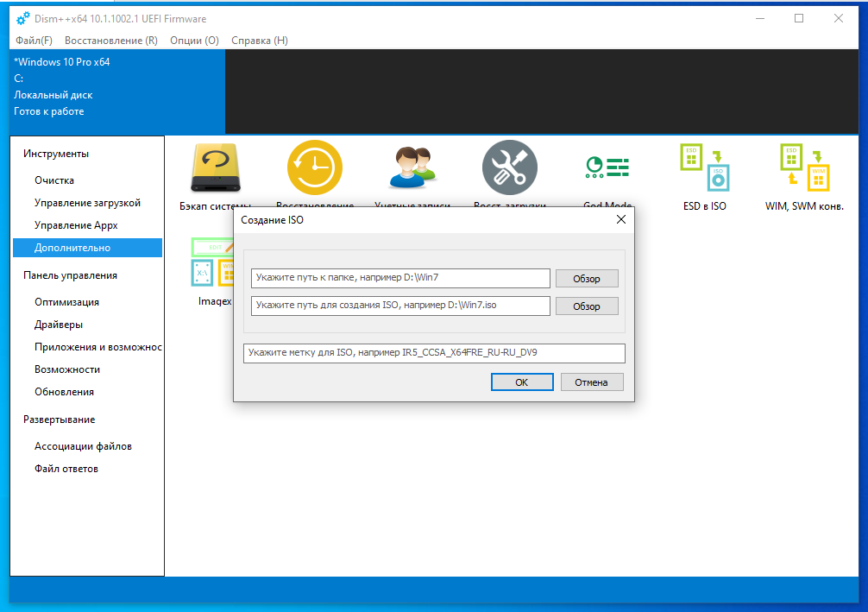
Task: Open the user accounts (Учетные записи) icon
Action: coord(412,167)
